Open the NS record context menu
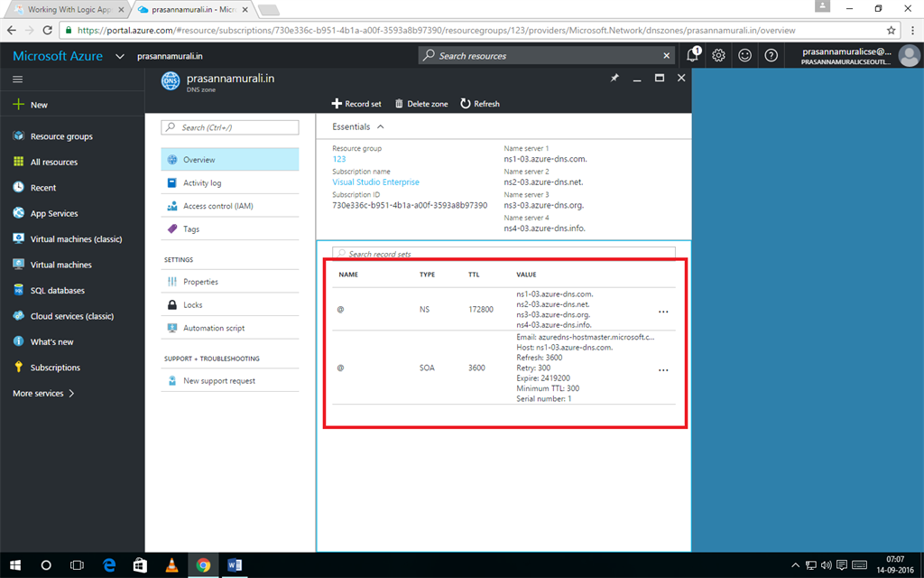The image size is (924, 578). [x=663, y=312]
